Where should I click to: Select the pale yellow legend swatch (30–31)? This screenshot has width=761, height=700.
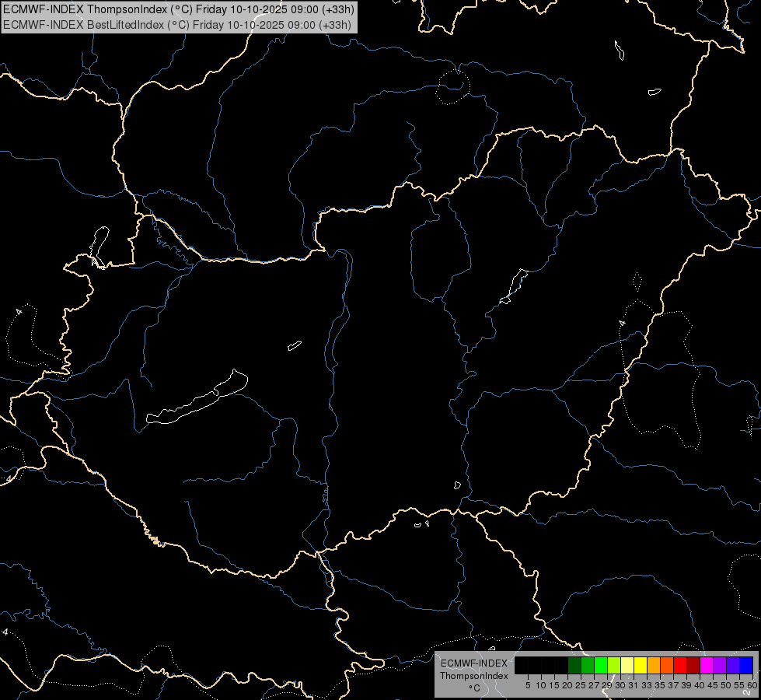tap(627, 665)
